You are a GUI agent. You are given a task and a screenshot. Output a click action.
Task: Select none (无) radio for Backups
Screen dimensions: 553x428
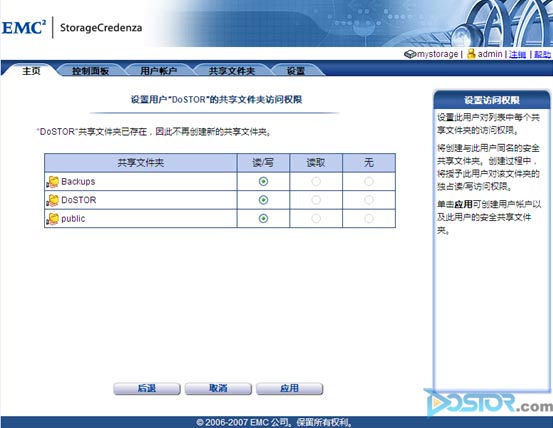coord(369,182)
